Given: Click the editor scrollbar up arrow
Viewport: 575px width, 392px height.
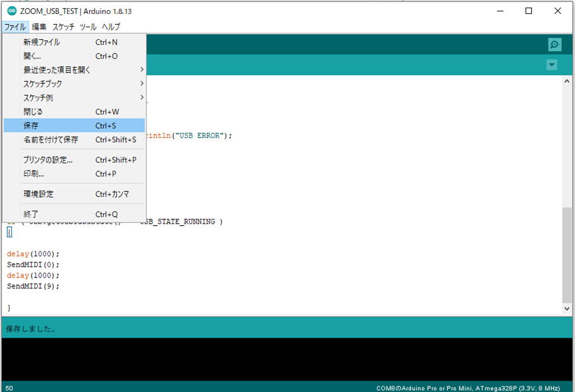Looking at the screenshot, I should coord(567,81).
